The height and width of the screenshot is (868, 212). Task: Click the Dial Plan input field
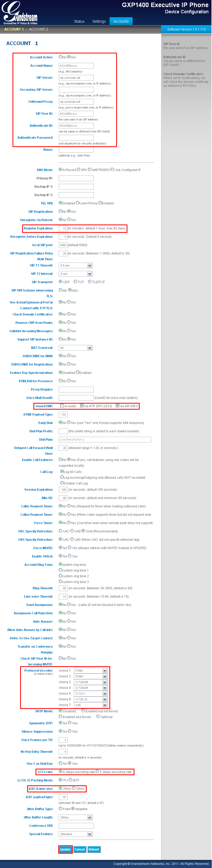pyautogui.click(x=105, y=440)
